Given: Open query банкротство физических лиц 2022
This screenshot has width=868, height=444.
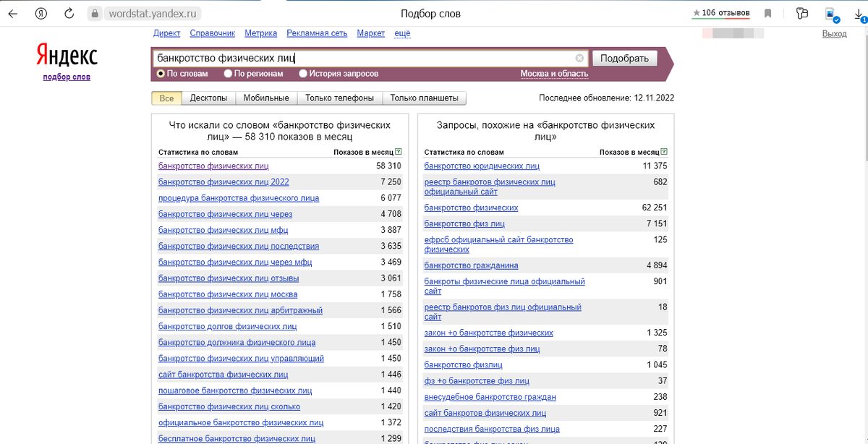Looking at the screenshot, I should point(224,182).
